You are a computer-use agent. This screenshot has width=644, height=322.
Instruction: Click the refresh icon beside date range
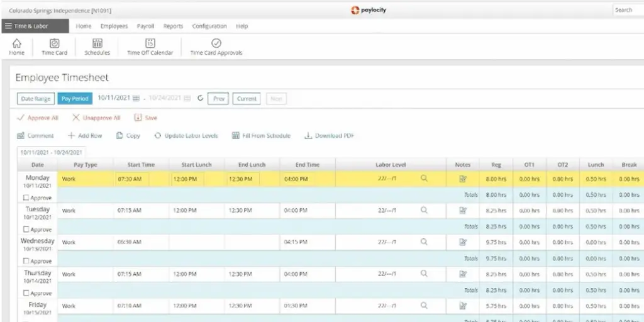click(200, 98)
